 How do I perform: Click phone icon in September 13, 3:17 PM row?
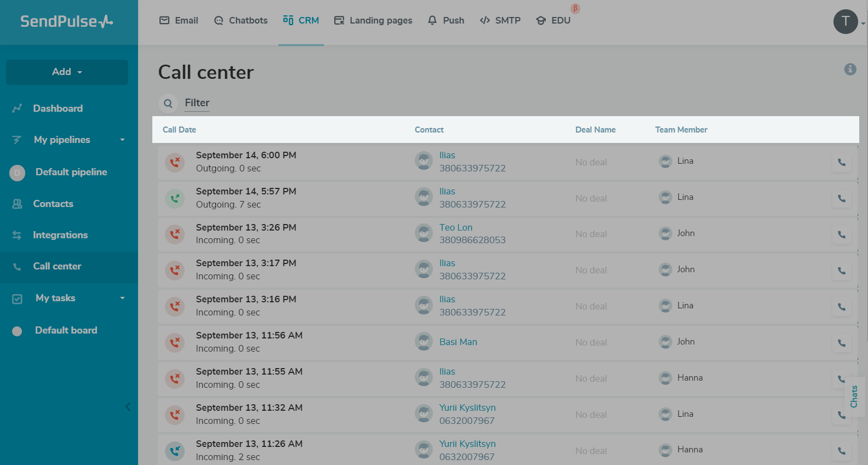[x=842, y=271]
